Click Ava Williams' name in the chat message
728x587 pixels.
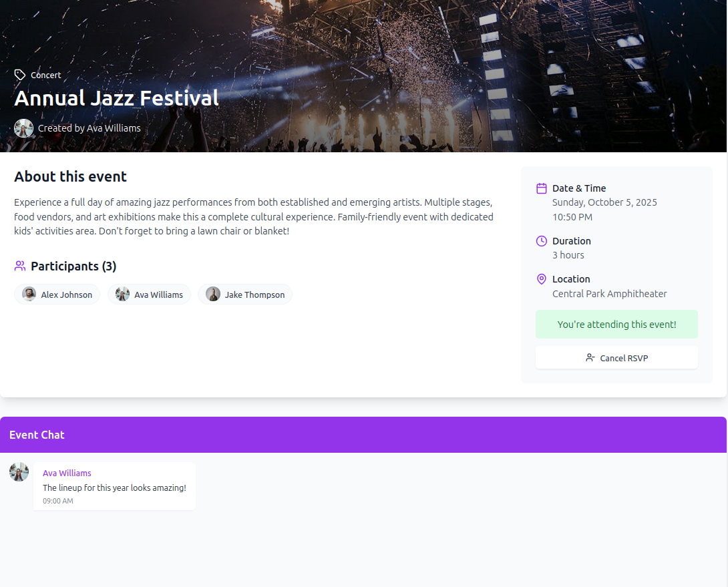[x=67, y=473]
